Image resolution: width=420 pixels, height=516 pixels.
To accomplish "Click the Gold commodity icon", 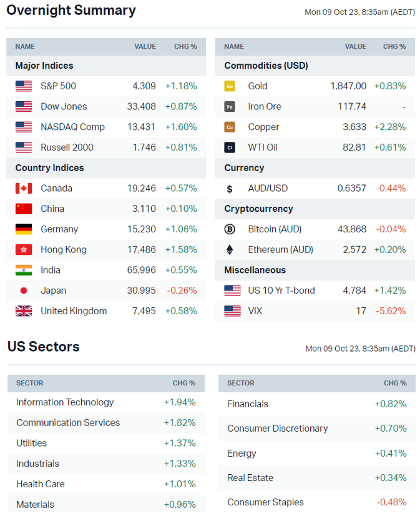I will [x=230, y=86].
